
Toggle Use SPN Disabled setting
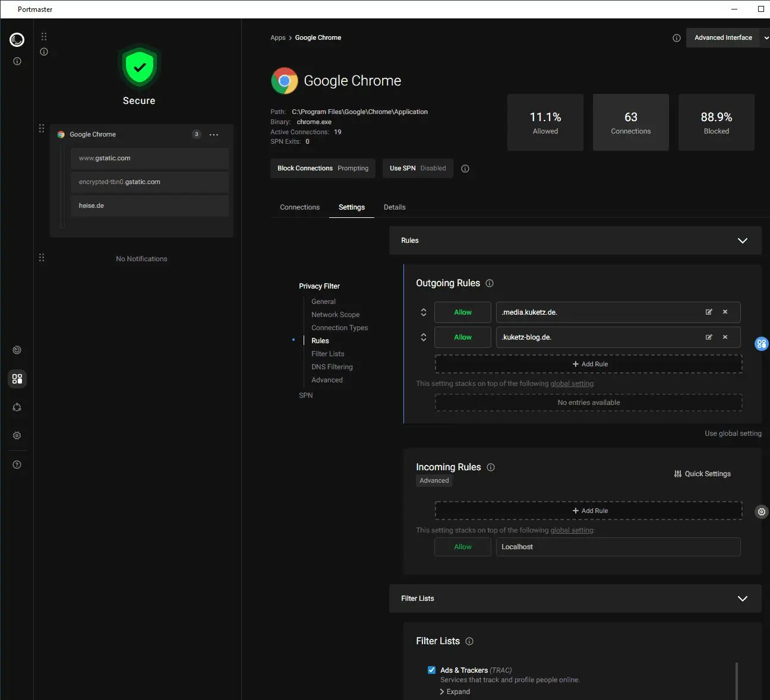(418, 169)
